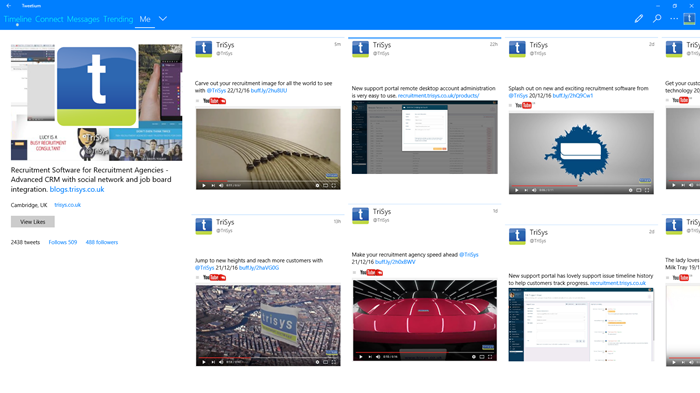Image resolution: width=700 pixels, height=393 pixels.
Task: Select the Messages tab
Action: (83, 19)
